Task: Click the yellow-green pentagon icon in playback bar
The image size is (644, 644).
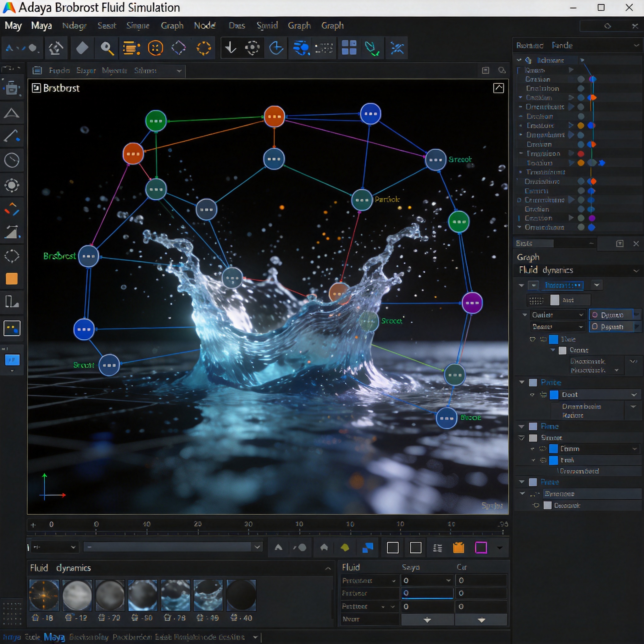Action: (x=345, y=547)
